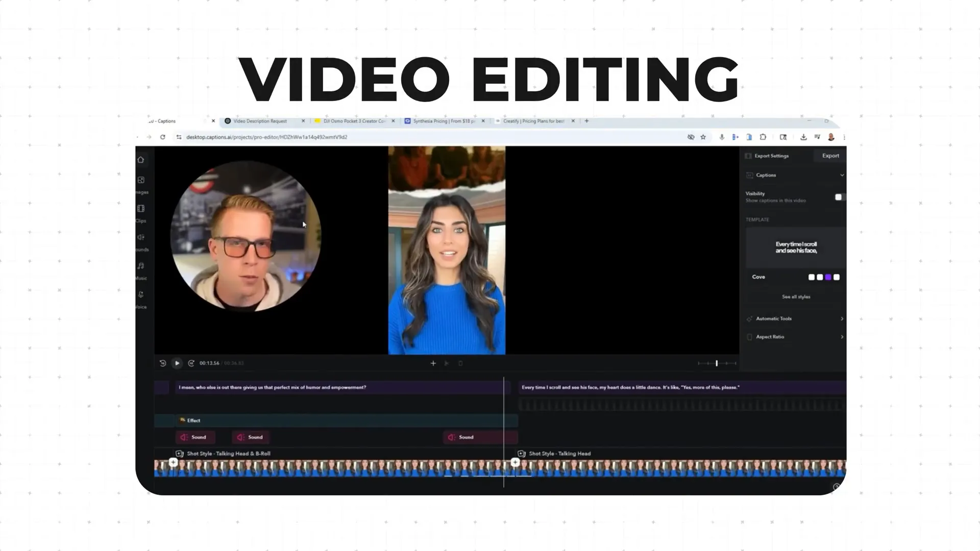Click the split clip icon below the preview
The height and width of the screenshot is (551, 980).
(x=447, y=363)
